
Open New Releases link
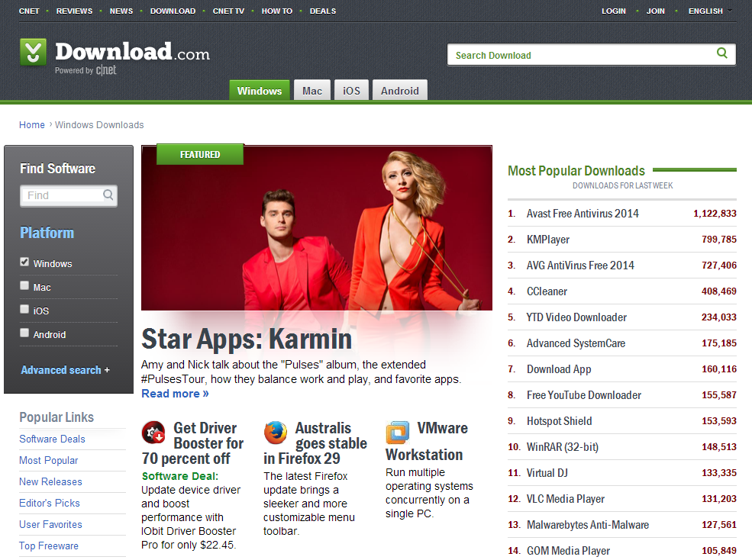50,481
